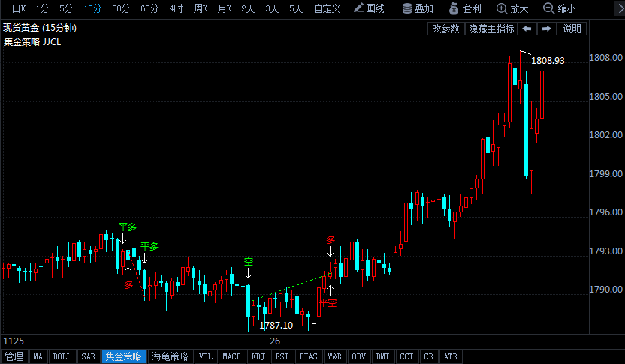
Task: Switch to 3天 timeframe
Action: click(272, 8)
